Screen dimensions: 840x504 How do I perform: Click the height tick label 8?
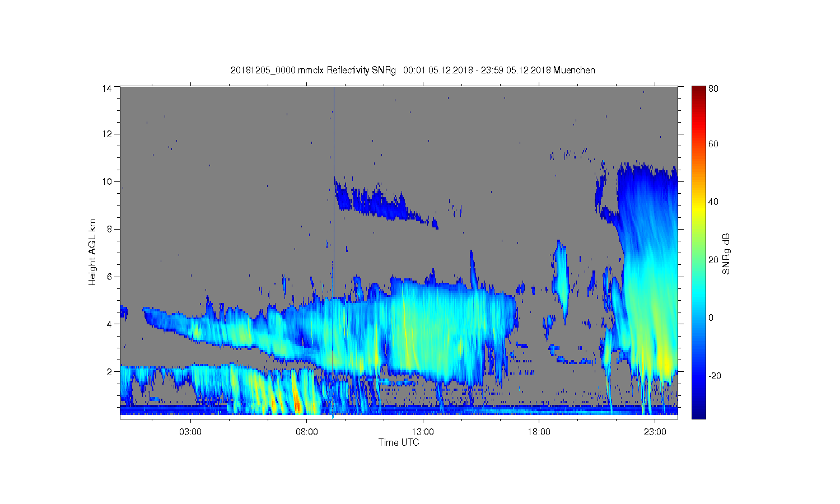click(109, 229)
